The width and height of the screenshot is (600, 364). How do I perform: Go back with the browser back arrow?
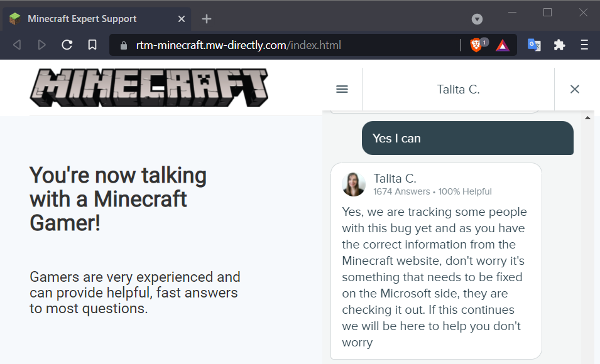point(17,45)
